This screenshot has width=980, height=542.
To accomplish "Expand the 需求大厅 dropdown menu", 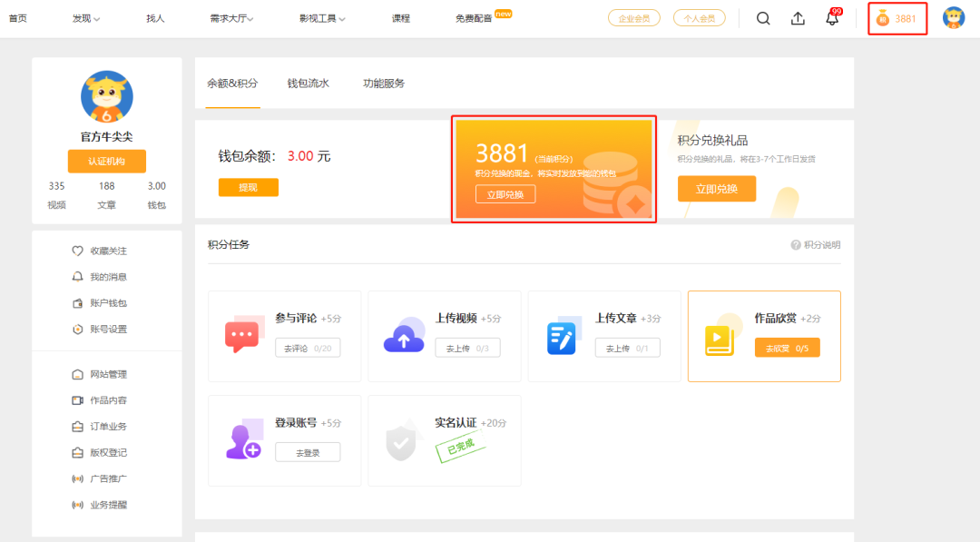I will pyautogui.click(x=231, y=18).
